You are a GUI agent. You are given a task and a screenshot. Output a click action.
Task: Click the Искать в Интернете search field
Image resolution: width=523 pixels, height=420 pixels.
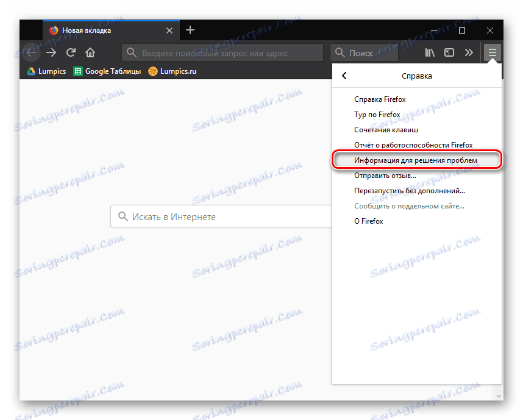pyautogui.click(x=221, y=216)
